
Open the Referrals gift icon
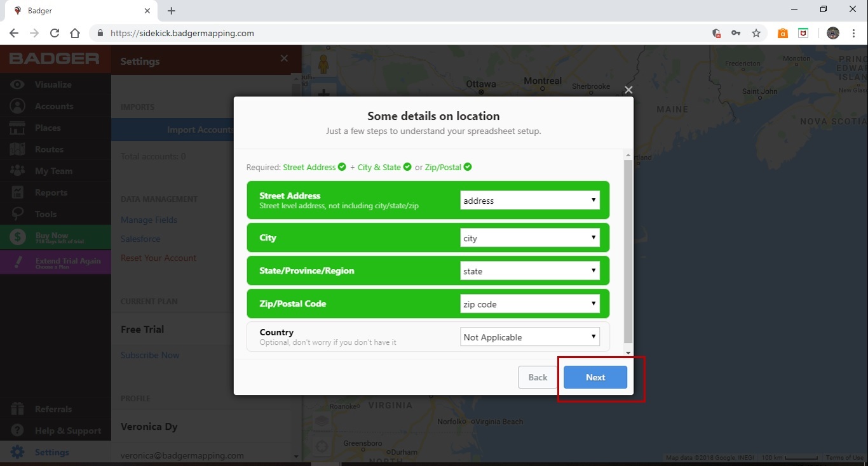[x=18, y=409]
